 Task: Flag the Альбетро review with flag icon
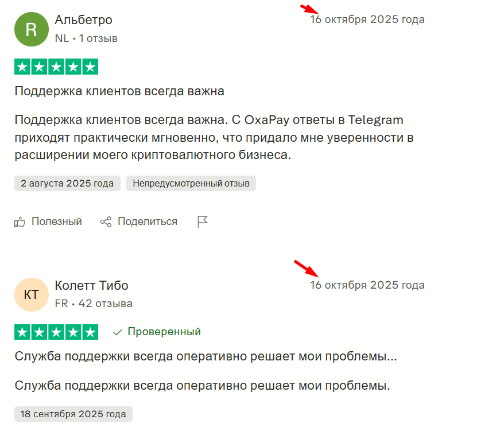point(203,222)
